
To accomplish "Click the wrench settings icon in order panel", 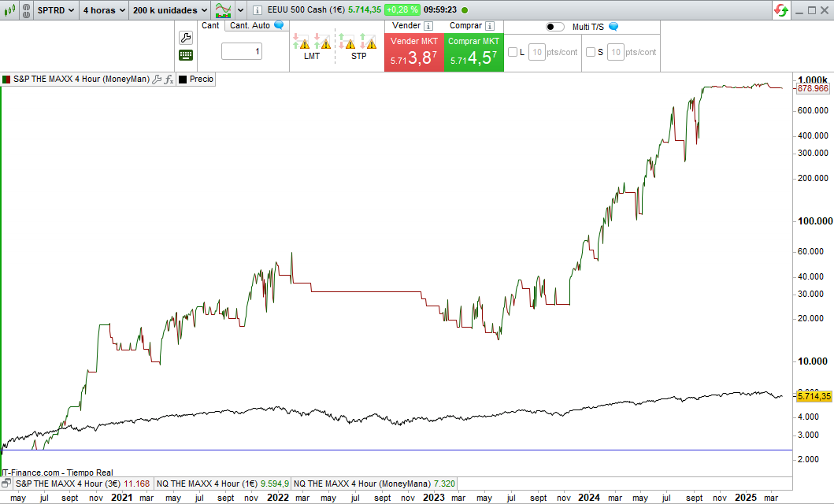I will [186, 38].
